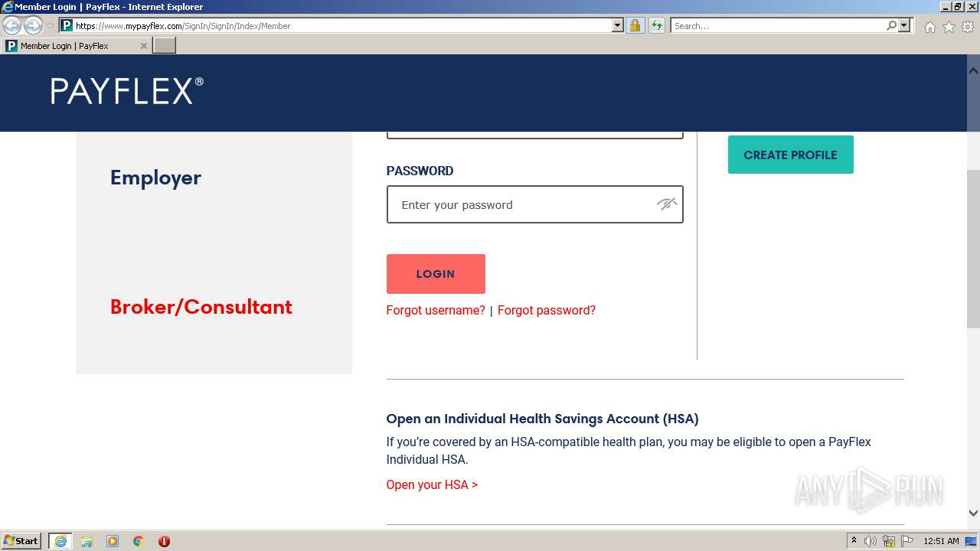Open a new blank tab
Image resolution: width=980 pixels, height=551 pixels.
[x=165, y=46]
